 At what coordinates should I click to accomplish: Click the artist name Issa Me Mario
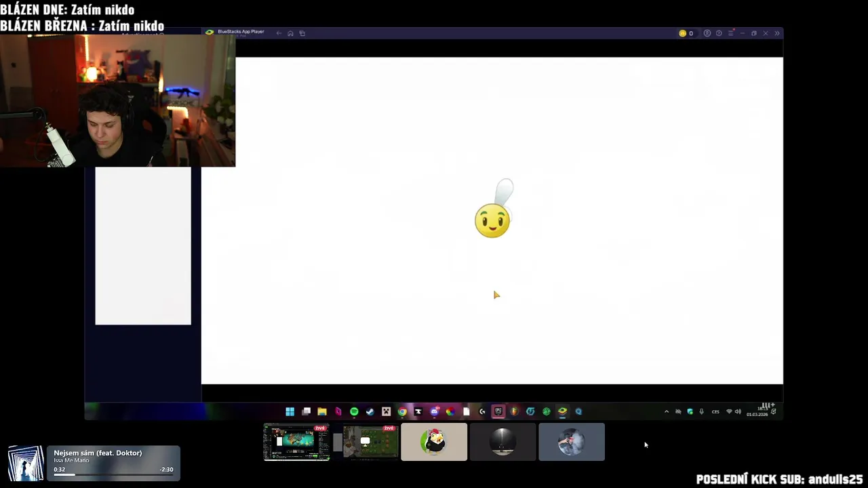(x=71, y=461)
